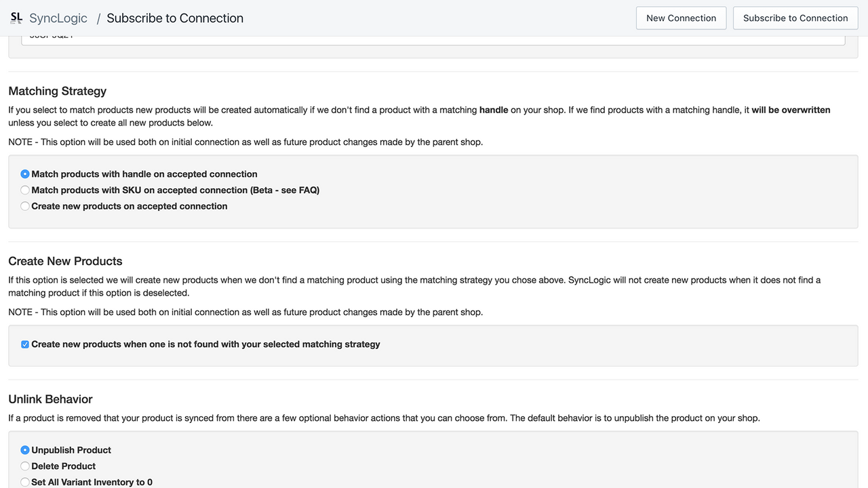The image size is (868, 488).
Task: Click the connection code input field
Action: [x=433, y=35]
